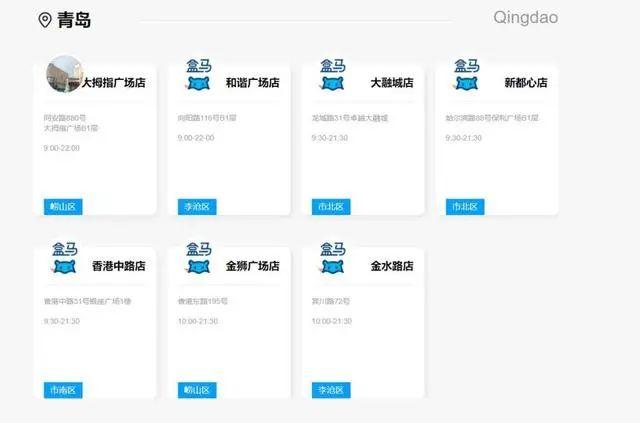Select the 市北区 tag on 大融城店 card
The width and height of the screenshot is (640, 423).
[331, 207]
